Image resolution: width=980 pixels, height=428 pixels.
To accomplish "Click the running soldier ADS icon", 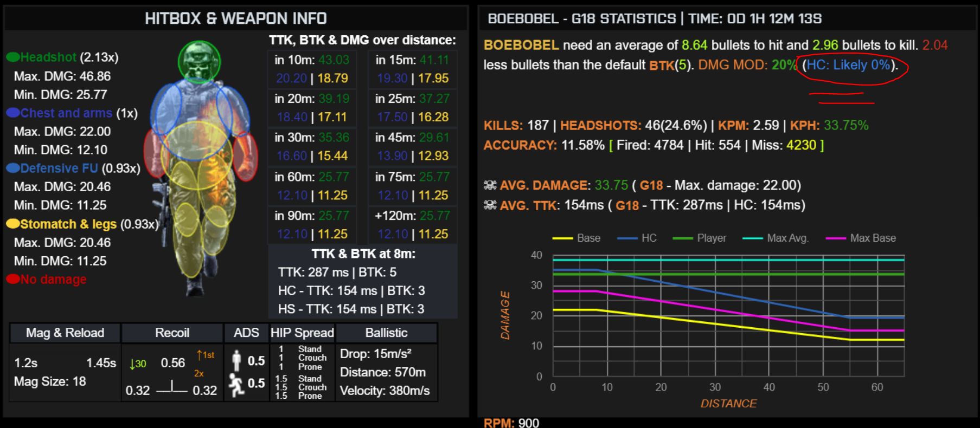I will pos(236,385).
